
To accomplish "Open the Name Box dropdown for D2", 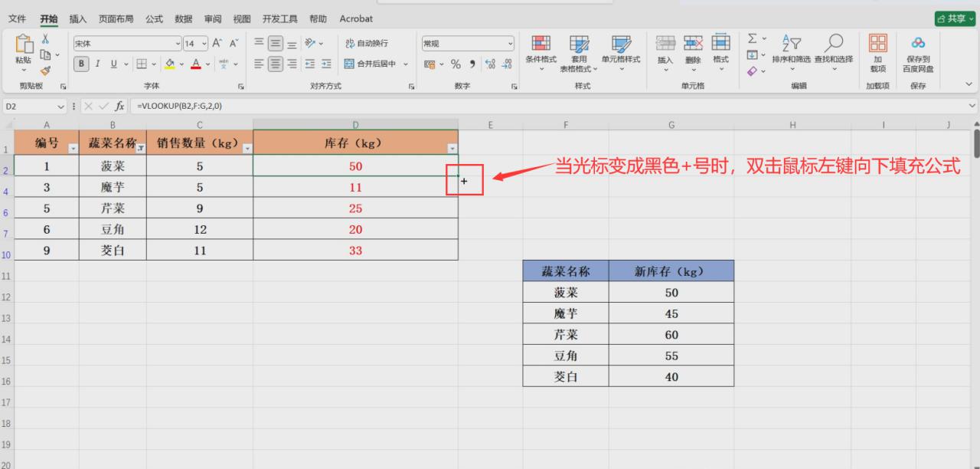I will 60,106.
